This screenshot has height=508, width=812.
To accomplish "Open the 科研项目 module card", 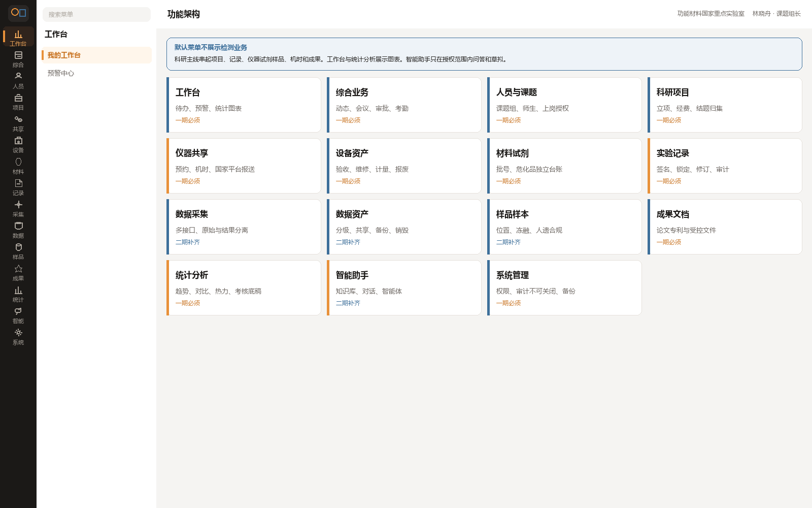I will pyautogui.click(x=725, y=105).
